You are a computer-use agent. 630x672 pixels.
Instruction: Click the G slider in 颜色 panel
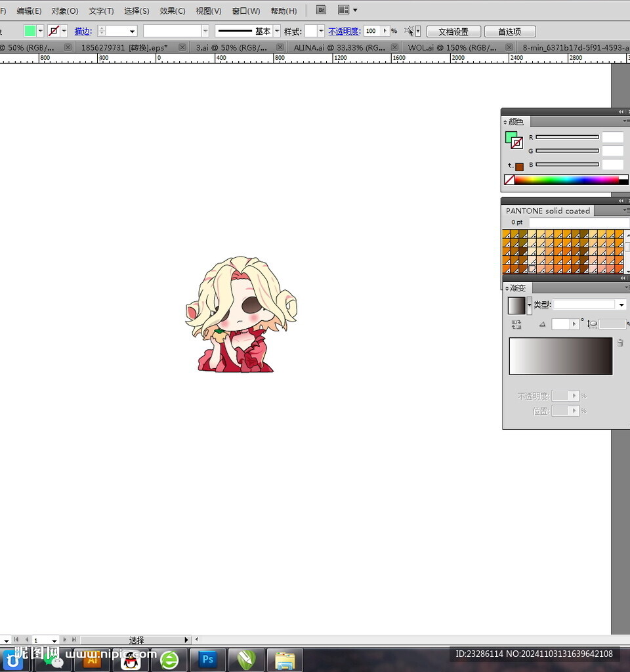pos(567,151)
